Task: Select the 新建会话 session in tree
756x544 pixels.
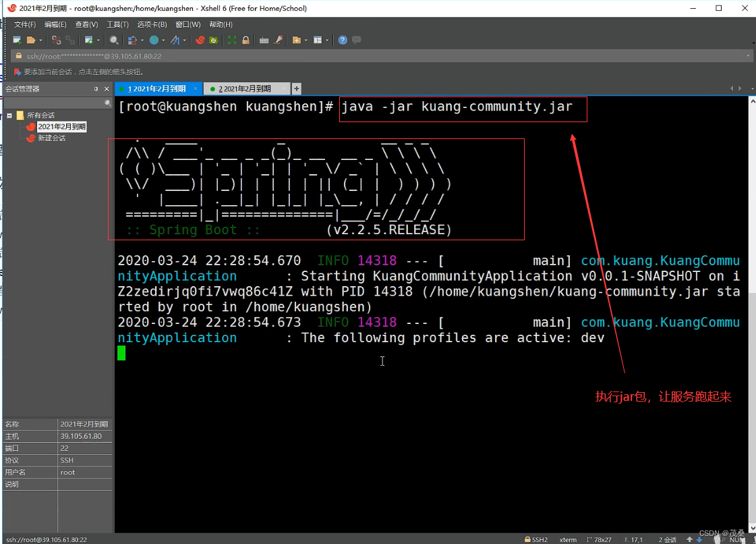Action: click(x=51, y=138)
